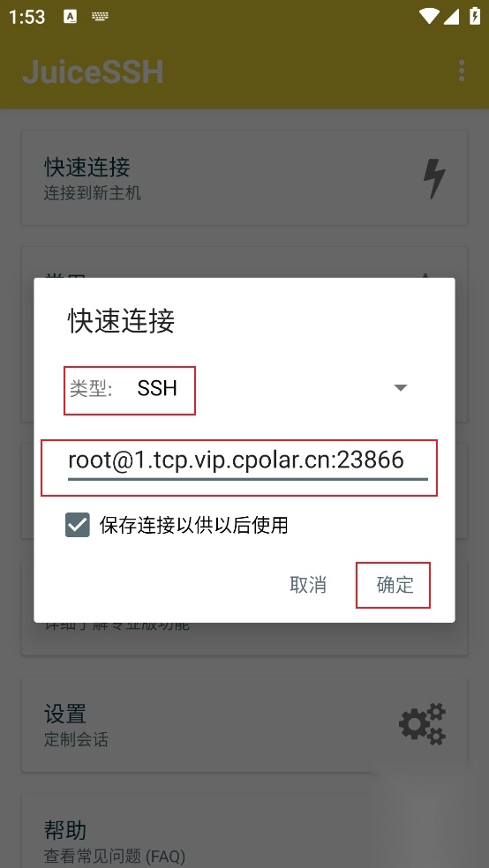The width and height of the screenshot is (489, 868).
Task: Tap the input method 'A' status icon
Action: coord(71,17)
